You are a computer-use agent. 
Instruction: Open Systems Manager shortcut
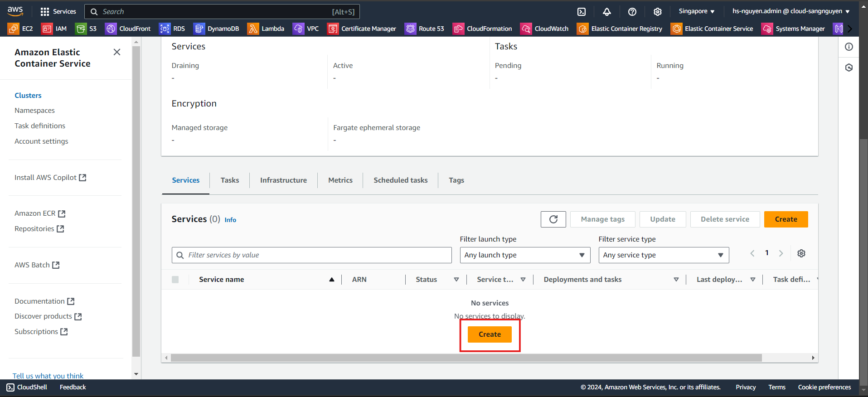pos(793,29)
